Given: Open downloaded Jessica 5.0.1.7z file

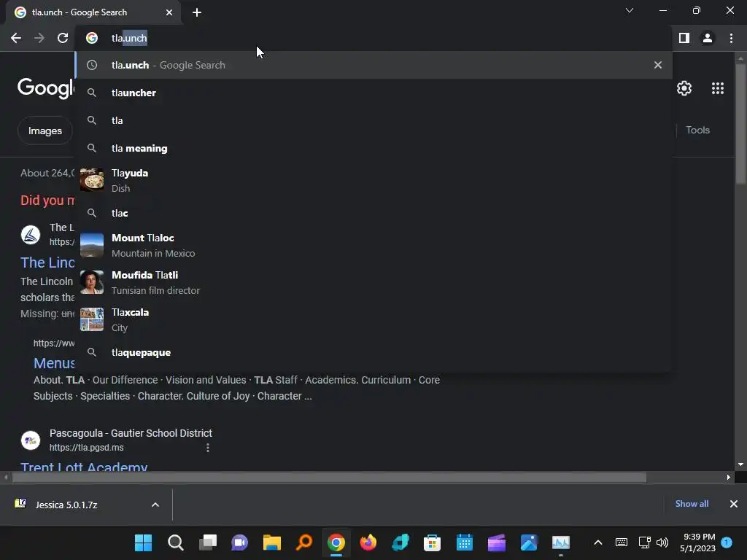Looking at the screenshot, I should click(x=66, y=505).
